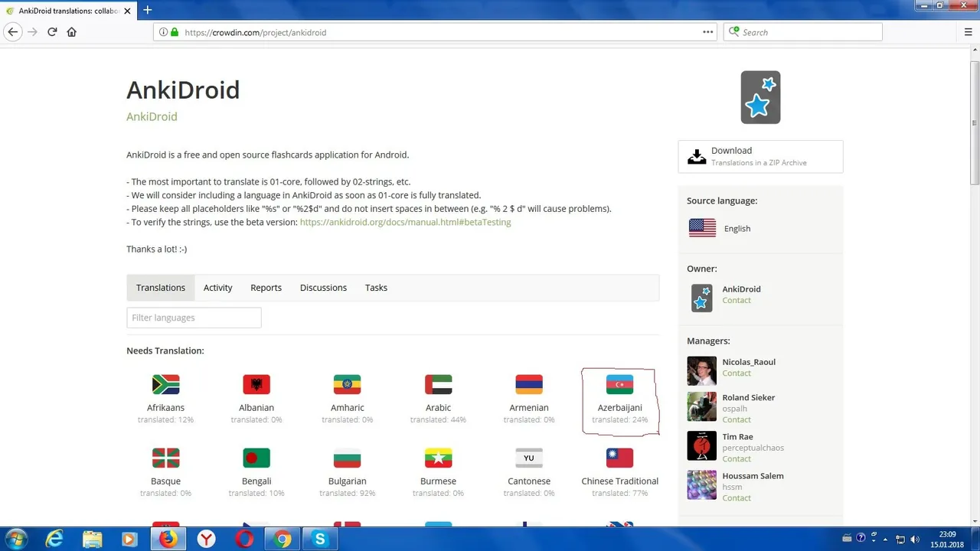Click the green AnkiDroid subtitle link
The height and width of the screenshot is (551, 980).
(x=152, y=116)
